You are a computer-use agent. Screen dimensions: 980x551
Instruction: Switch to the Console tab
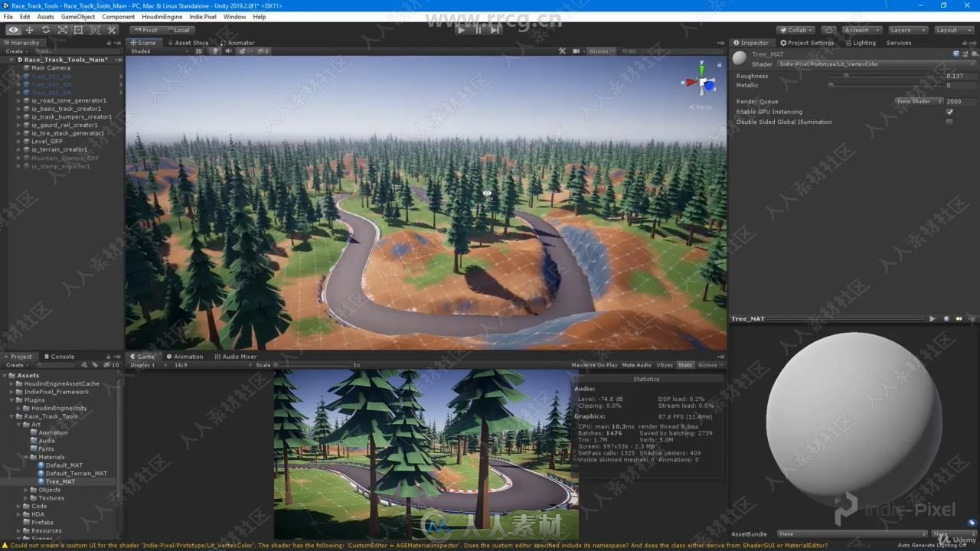pos(59,357)
